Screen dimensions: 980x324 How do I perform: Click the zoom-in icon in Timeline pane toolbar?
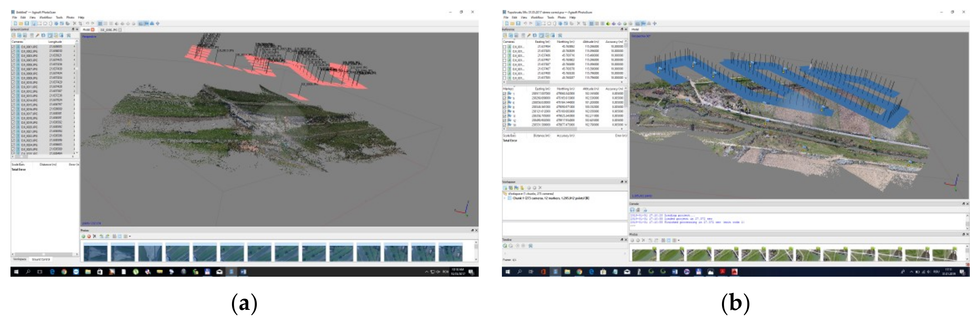[505, 246]
